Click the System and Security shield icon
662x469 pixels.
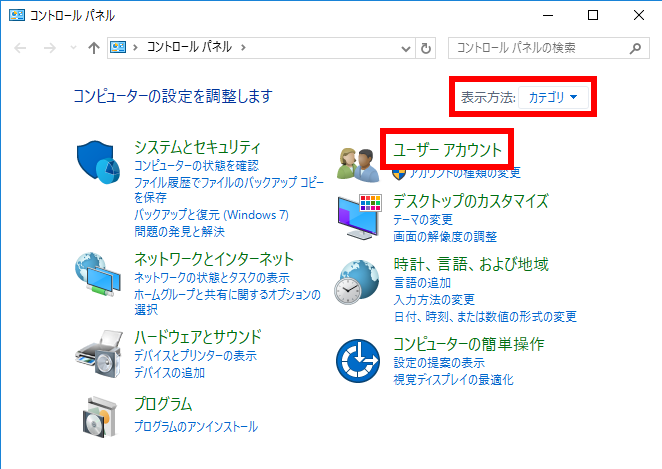coord(98,162)
